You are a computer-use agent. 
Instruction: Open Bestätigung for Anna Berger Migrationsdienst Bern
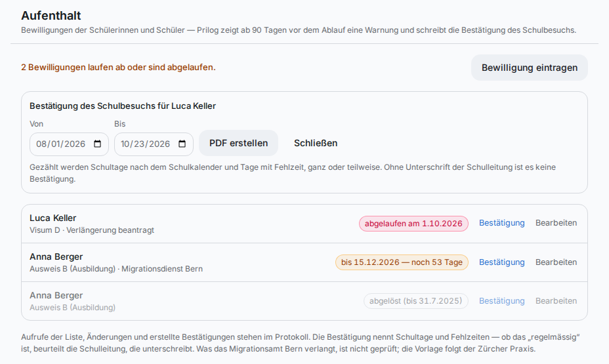click(502, 262)
